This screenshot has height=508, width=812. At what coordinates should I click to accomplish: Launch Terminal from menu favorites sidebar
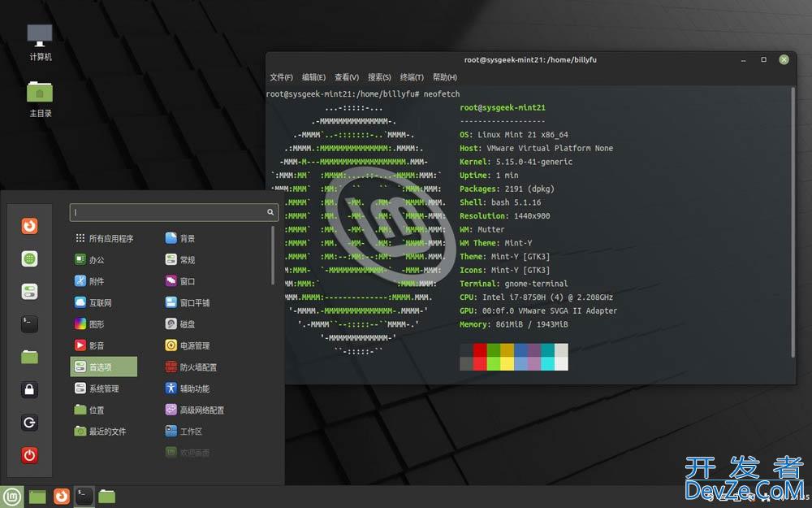point(29,324)
